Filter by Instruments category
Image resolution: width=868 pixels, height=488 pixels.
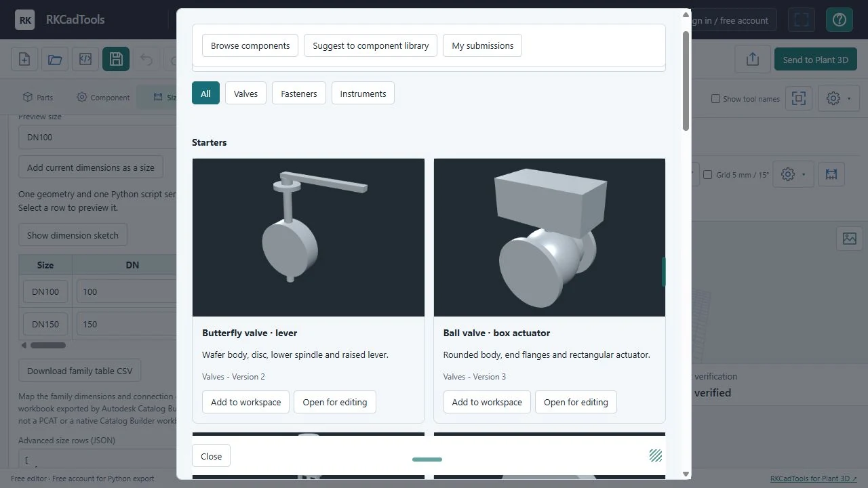click(363, 94)
